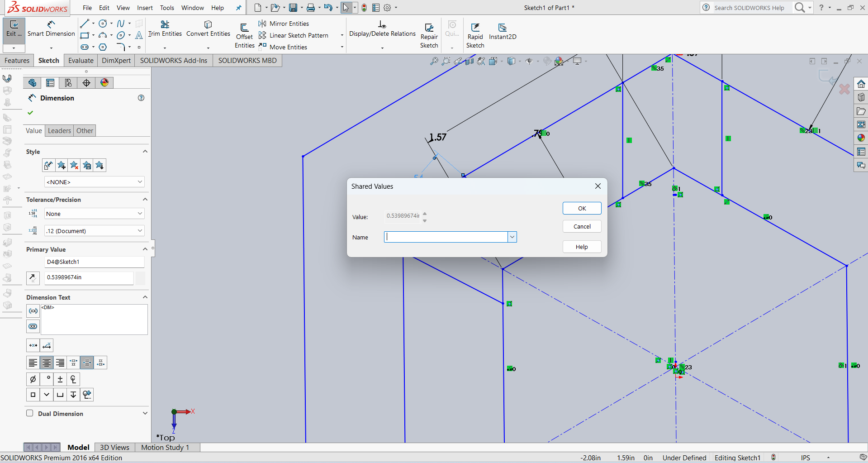Click Help in Shared Values dialog
Viewport: 868px width, 463px height.
(582, 247)
